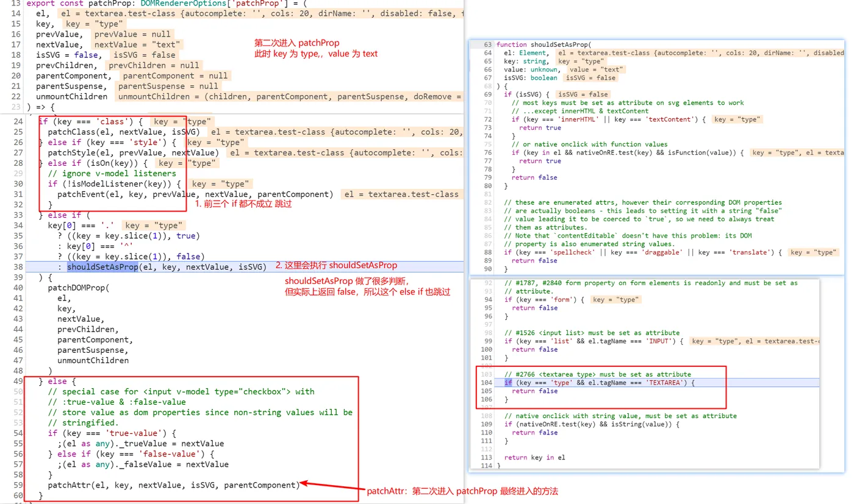Click 'return key in el' on line 113
The height and width of the screenshot is (504, 854).
pyautogui.click(x=534, y=457)
